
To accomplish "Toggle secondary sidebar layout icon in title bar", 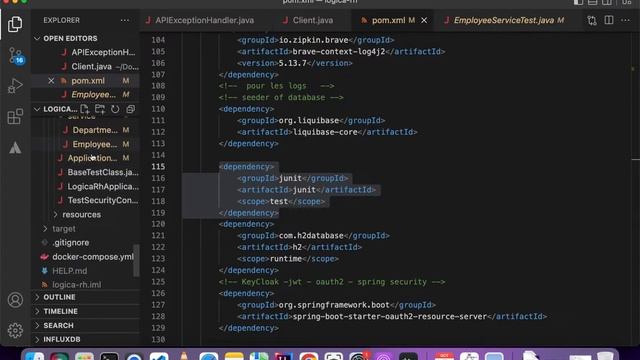I will 607,2.
